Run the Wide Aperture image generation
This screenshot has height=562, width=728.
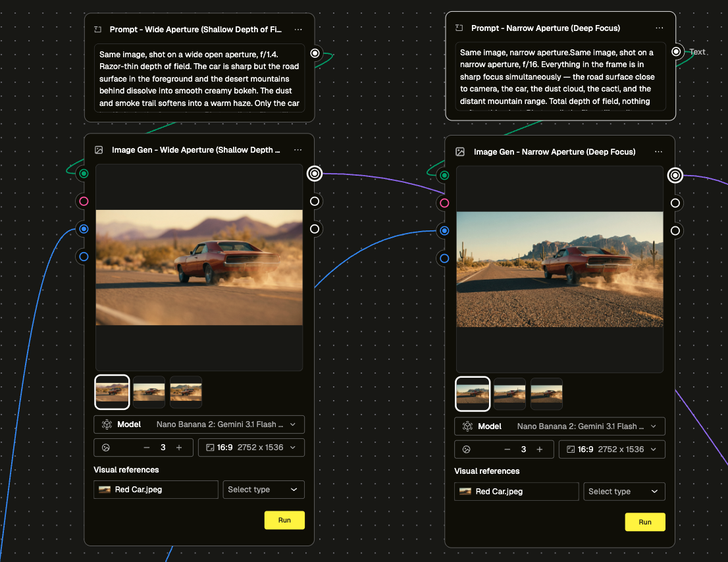click(284, 520)
